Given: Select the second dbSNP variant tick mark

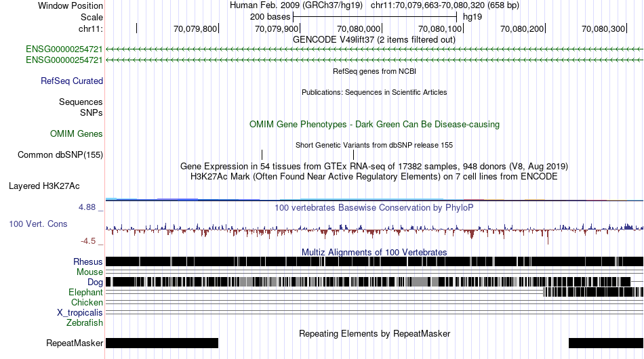Looking at the screenshot, I should tap(354, 154).
